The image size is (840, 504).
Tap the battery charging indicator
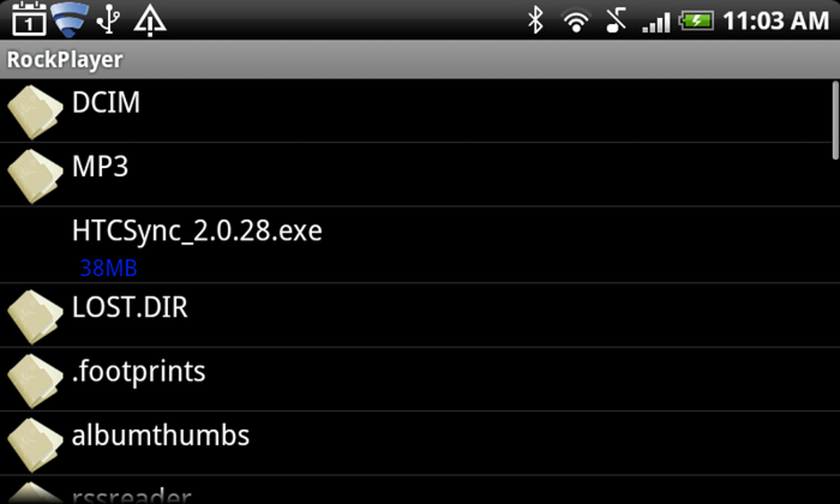coord(695,21)
